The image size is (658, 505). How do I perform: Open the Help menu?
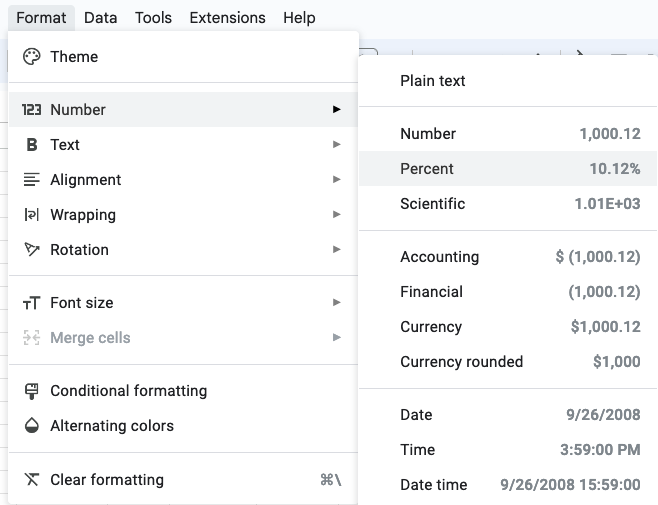[299, 18]
